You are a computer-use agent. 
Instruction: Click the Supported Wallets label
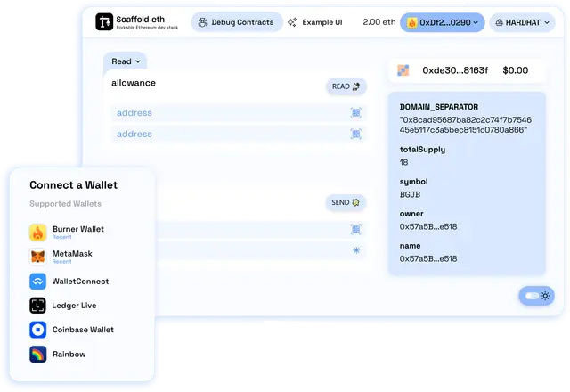pos(65,204)
